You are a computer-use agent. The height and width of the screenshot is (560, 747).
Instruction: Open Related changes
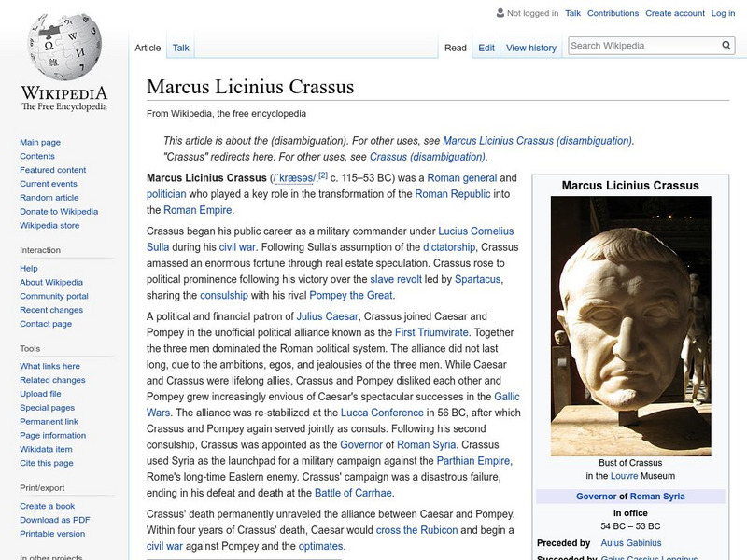(52, 380)
